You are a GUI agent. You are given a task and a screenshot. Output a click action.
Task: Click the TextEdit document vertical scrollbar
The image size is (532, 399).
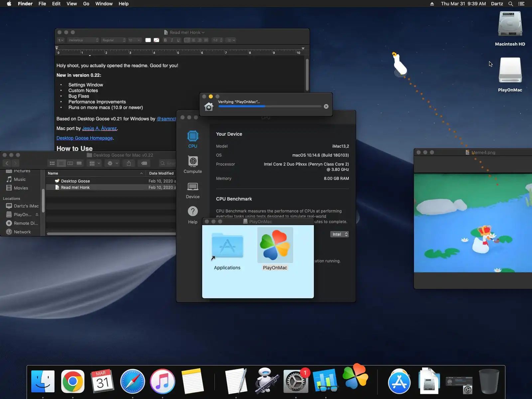click(307, 74)
